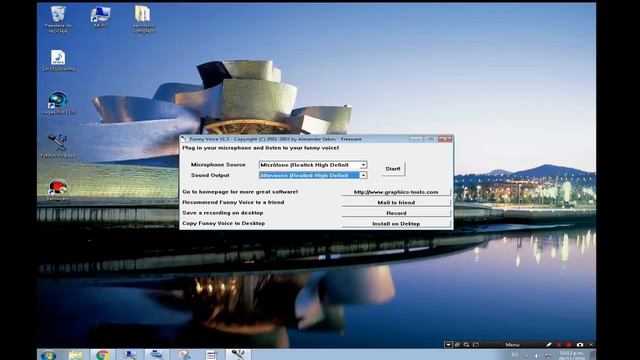Screen dimensions: 640x360
Task: Click Menu in the recorder overlay bar
Action: (512, 344)
